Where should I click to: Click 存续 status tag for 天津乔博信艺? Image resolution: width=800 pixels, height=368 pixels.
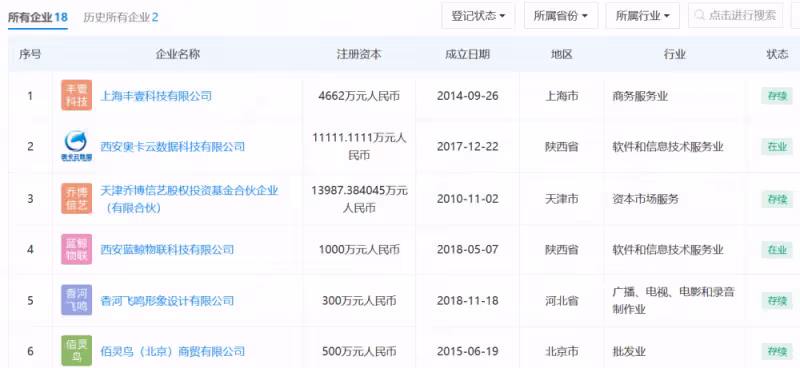(x=777, y=199)
